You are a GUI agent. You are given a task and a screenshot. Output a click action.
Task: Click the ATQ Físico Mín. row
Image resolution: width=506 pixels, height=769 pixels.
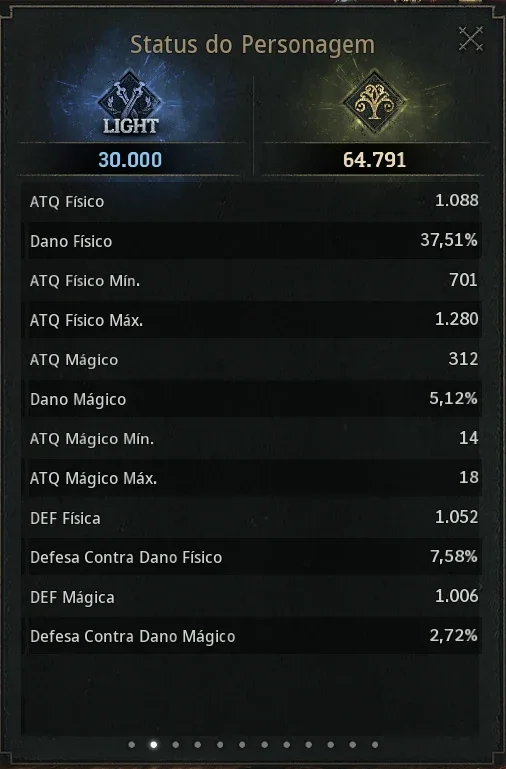click(253, 280)
